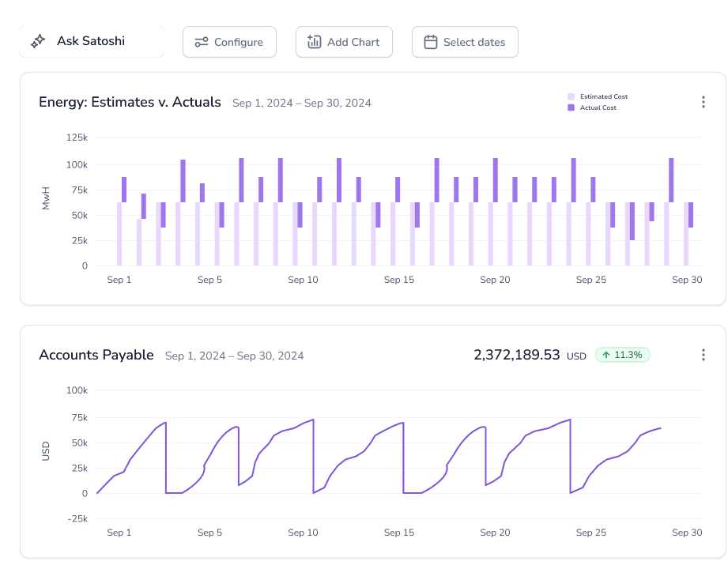Click the MwH axis label

click(x=46, y=198)
